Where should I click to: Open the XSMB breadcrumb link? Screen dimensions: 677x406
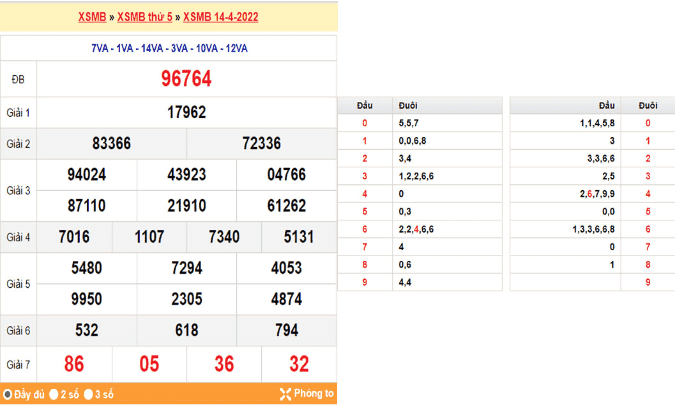(93, 18)
